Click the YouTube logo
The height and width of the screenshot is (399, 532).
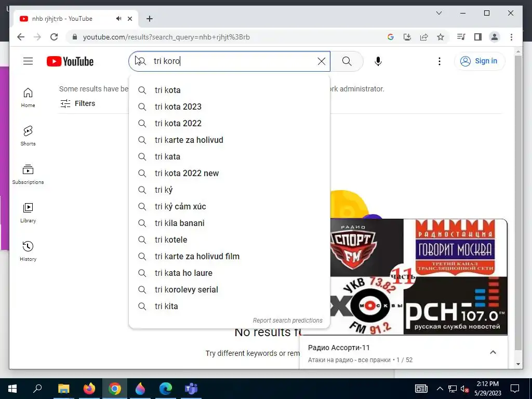pyautogui.click(x=70, y=61)
